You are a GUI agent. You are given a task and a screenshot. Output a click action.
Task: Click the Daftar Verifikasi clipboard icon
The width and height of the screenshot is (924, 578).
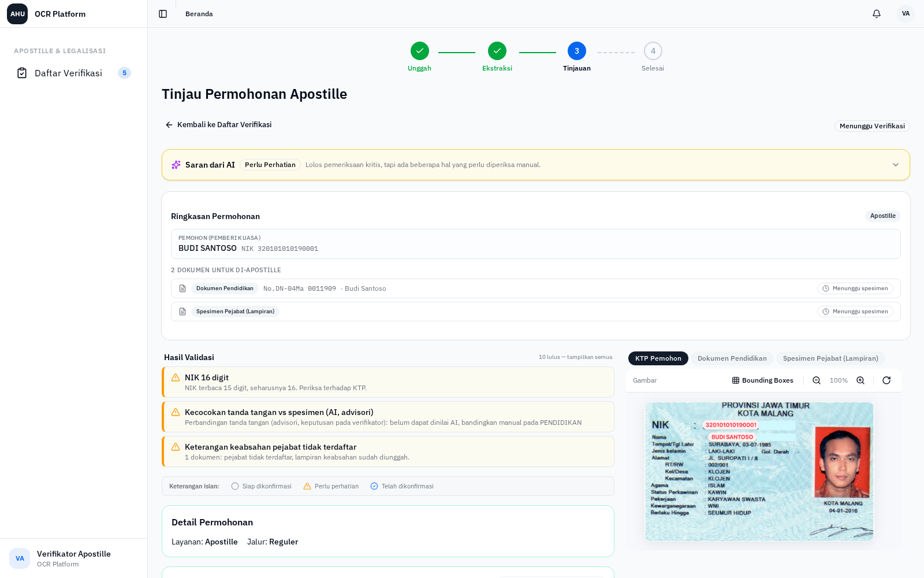22,73
